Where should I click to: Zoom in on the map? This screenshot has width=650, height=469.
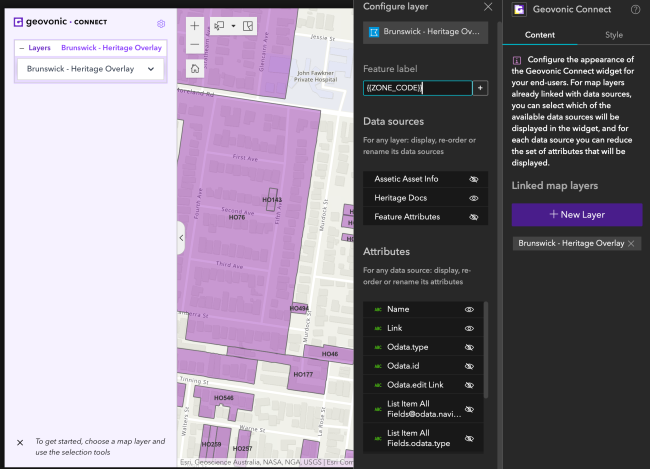pyautogui.click(x=194, y=26)
